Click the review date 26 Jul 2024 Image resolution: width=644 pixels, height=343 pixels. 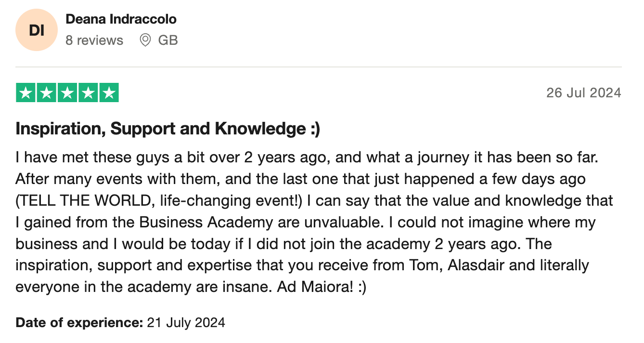point(584,92)
